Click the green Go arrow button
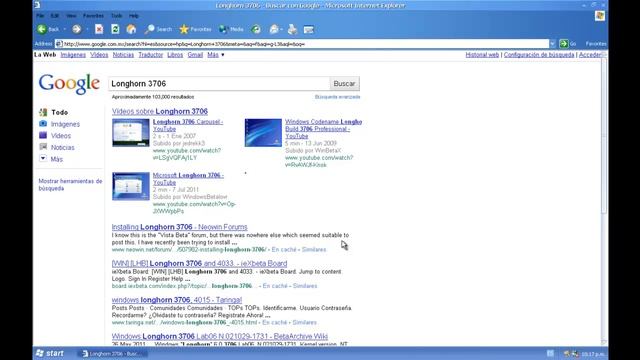The height and width of the screenshot is (360, 640). point(564,44)
